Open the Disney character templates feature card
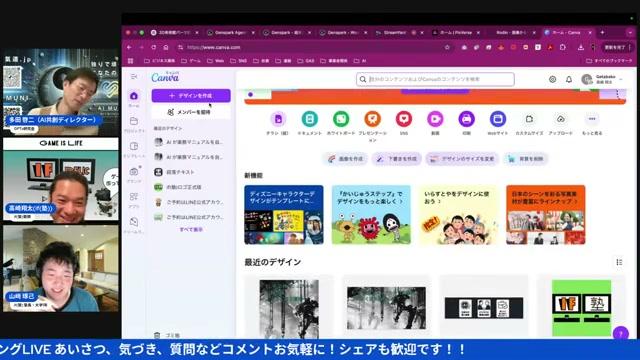The width and height of the screenshot is (640, 360). pyautogui.click(x=284, y=215)
